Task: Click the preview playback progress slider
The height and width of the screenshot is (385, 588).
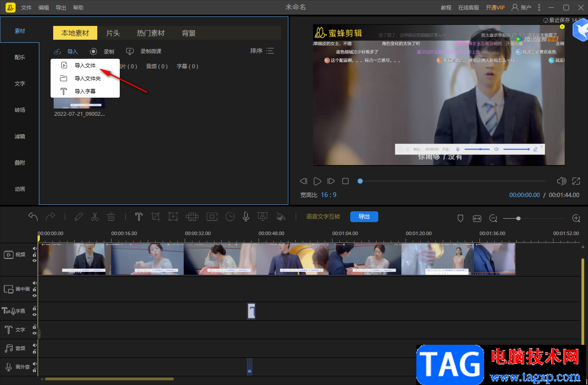Action: pos(453,181)
